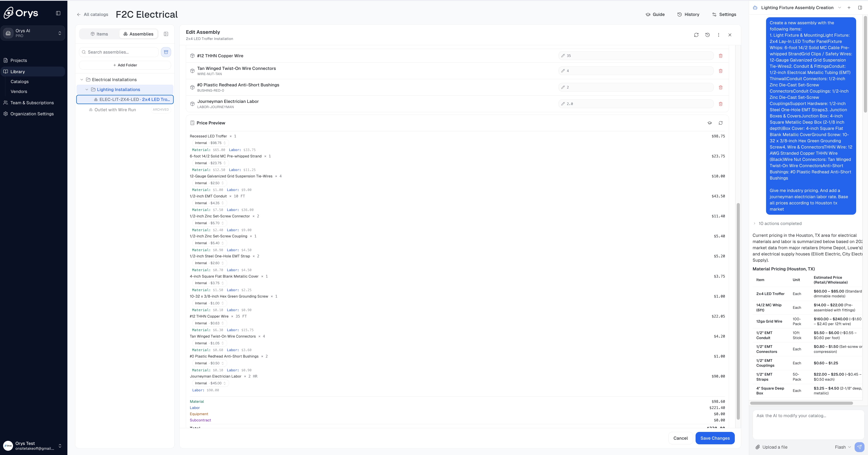
Task: Collapse the Lighting Installations folder
Action: (87, 90)
